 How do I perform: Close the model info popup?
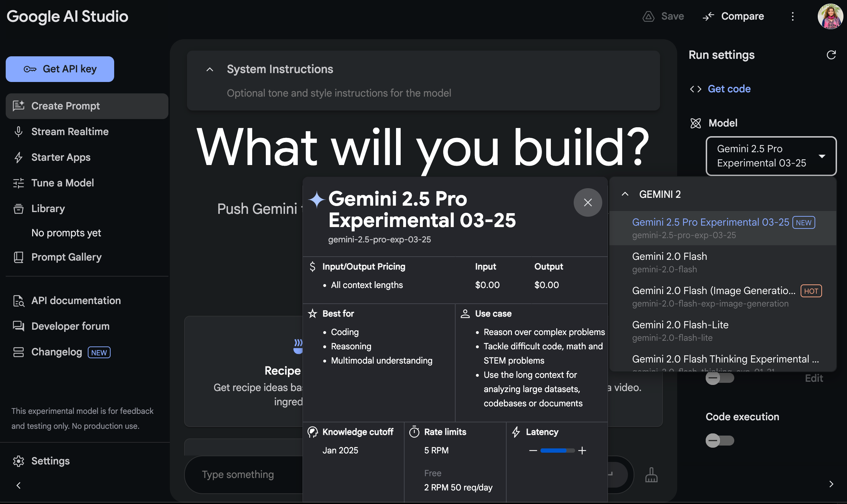[x=588, y=202]
